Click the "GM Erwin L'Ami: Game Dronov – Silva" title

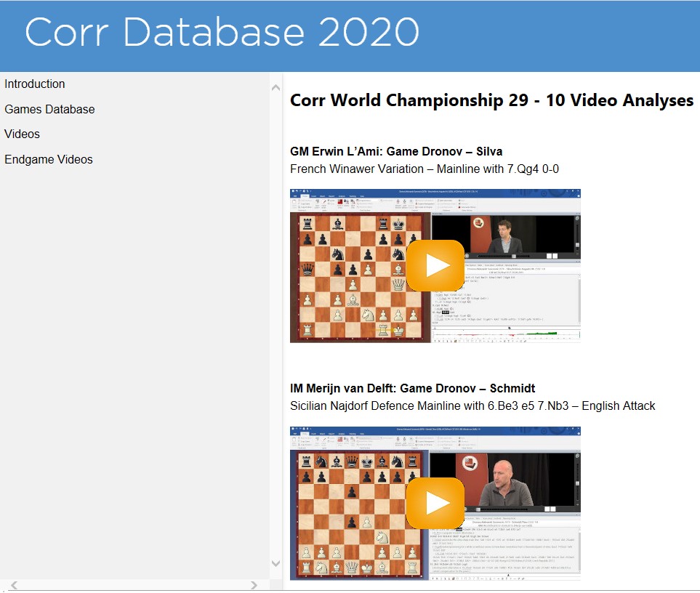396,152
